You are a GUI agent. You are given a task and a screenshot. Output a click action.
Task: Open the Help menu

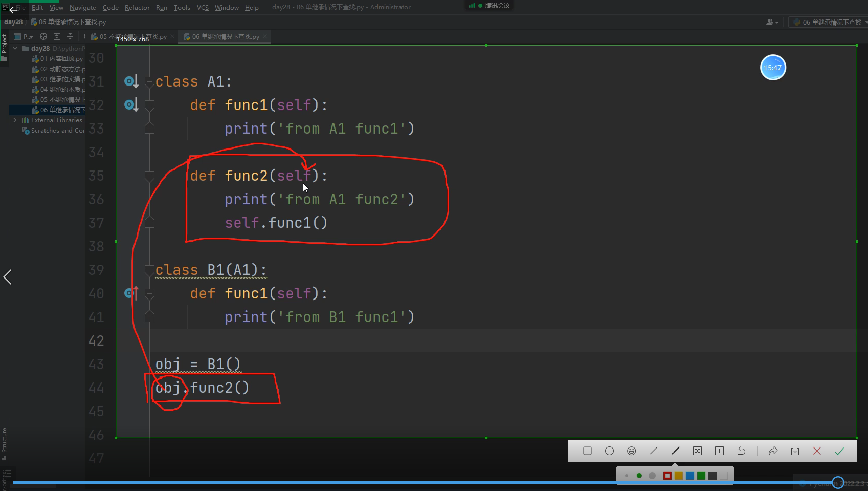point(252,7)
